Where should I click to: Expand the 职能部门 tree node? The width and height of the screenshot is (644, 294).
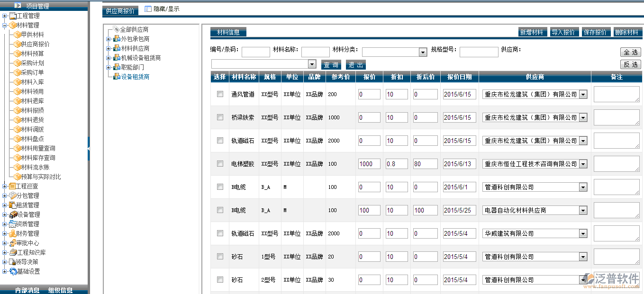[x=108, y=67]
